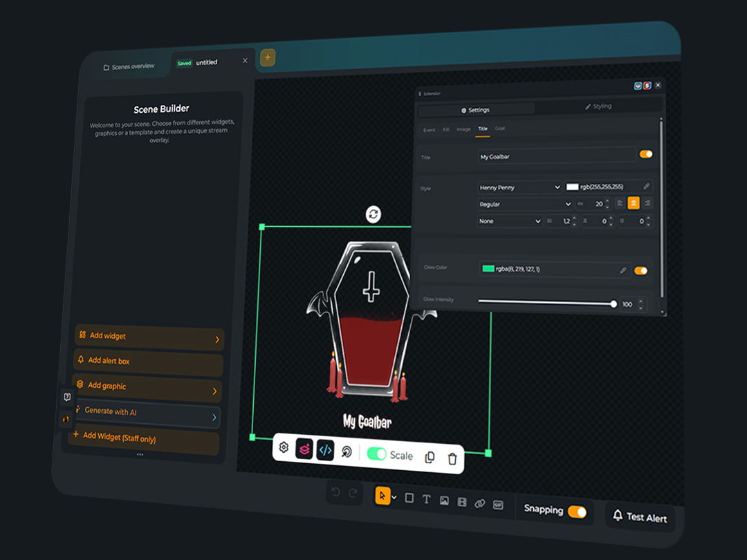Click the rotate handle above the goalbar

point(373,214)
